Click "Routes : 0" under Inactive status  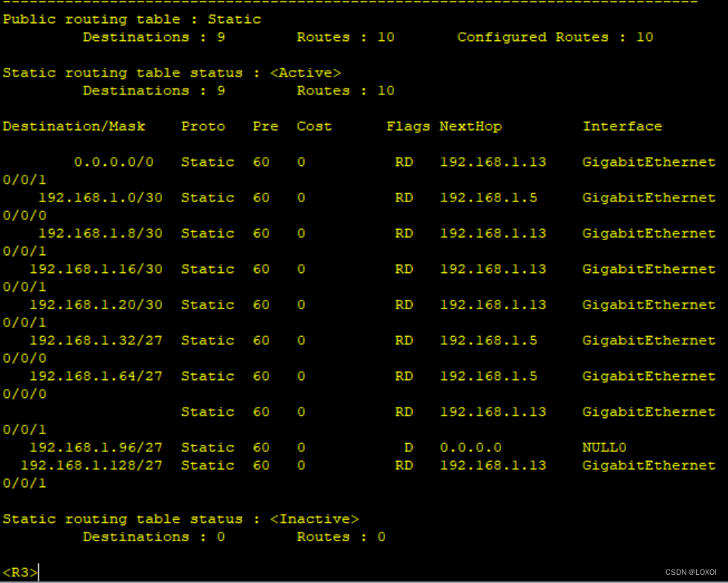tap(341, 537)
